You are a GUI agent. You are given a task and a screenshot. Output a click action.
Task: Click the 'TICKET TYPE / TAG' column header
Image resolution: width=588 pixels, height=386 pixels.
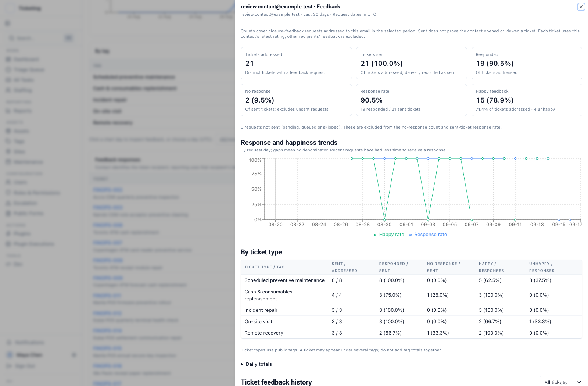265,267
